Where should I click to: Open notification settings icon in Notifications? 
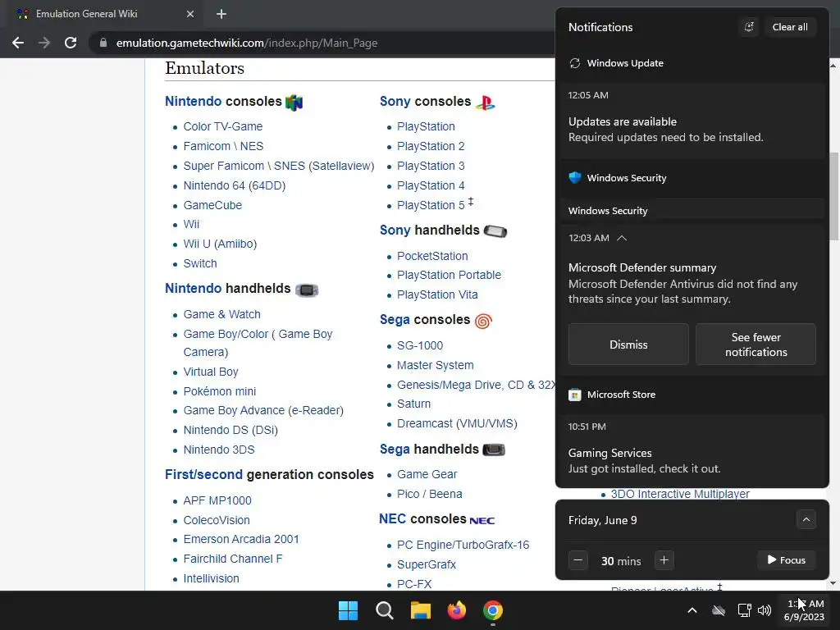[x=749, y=27]
